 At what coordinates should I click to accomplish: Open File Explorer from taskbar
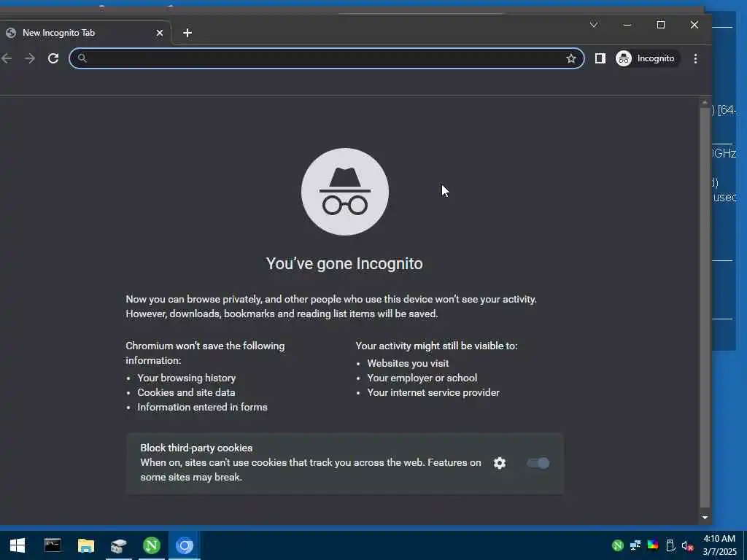[86, 545]
